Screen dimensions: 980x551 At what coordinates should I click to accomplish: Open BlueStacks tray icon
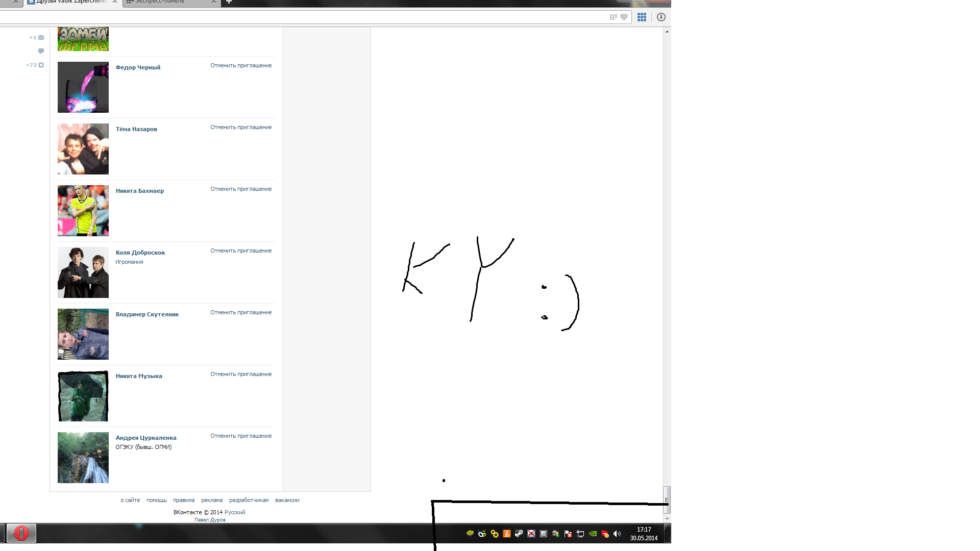click(470, 533)
